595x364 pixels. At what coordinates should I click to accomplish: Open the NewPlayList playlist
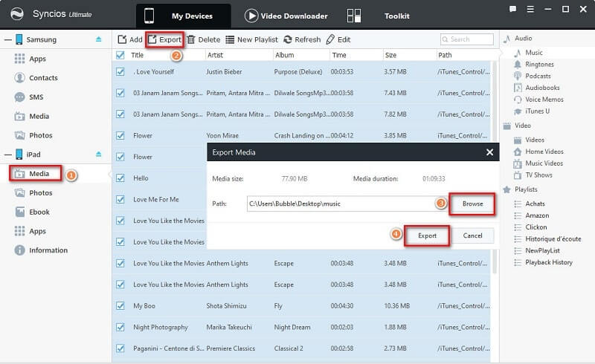pyautogui.click(x=542, y=250)
